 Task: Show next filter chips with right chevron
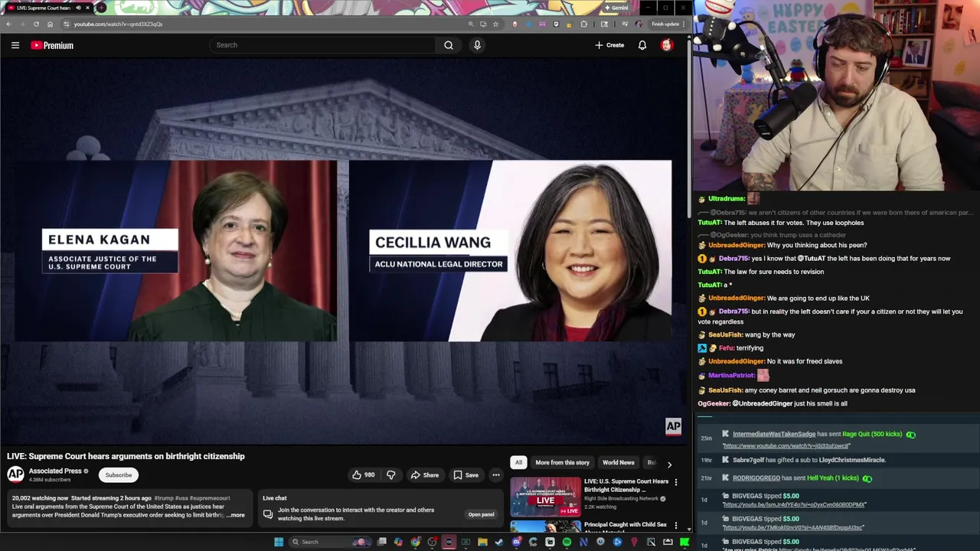669,465
